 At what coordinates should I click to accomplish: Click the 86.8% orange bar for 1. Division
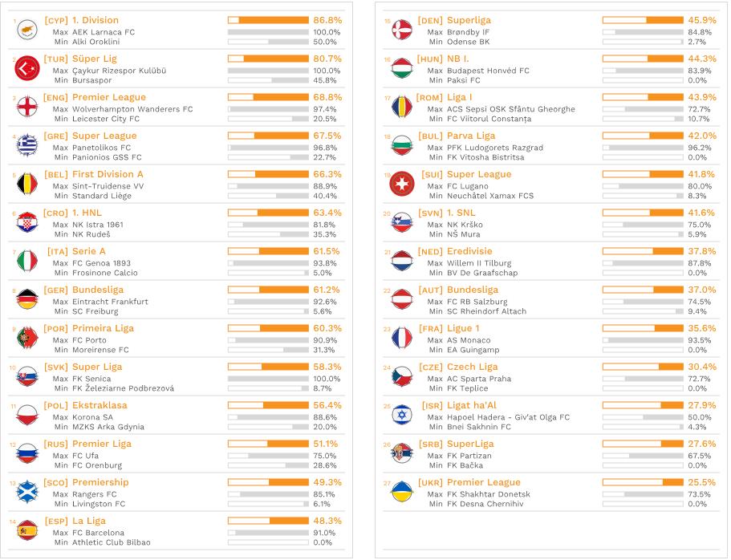[268, 20]
